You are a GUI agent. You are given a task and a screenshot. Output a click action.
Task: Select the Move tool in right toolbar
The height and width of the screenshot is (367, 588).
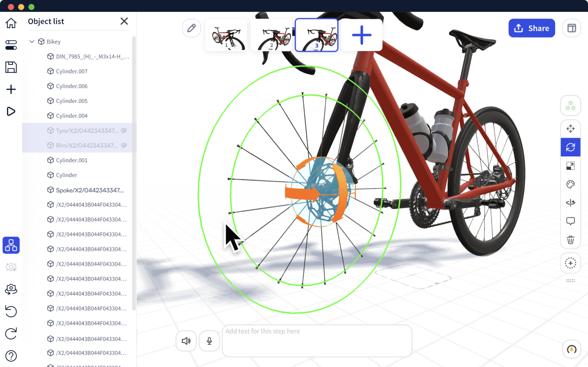570,129
